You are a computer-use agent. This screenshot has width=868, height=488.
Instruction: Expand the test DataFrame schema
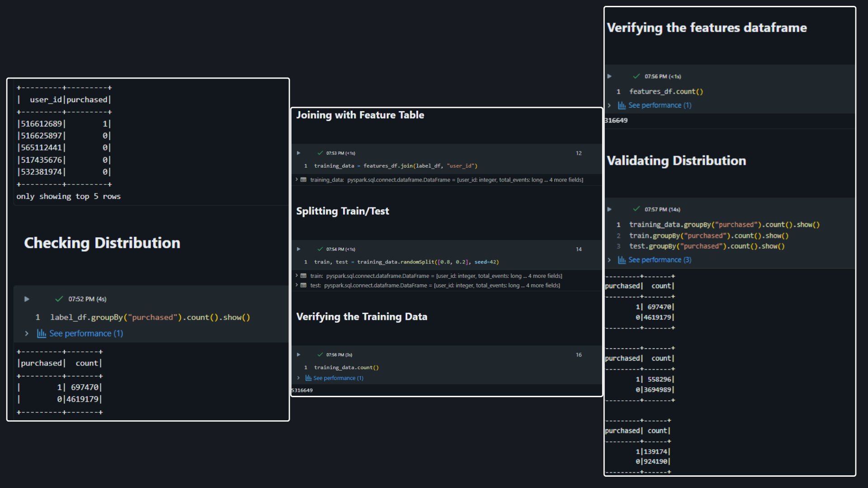pyautogui.click(x=297, y=285)
